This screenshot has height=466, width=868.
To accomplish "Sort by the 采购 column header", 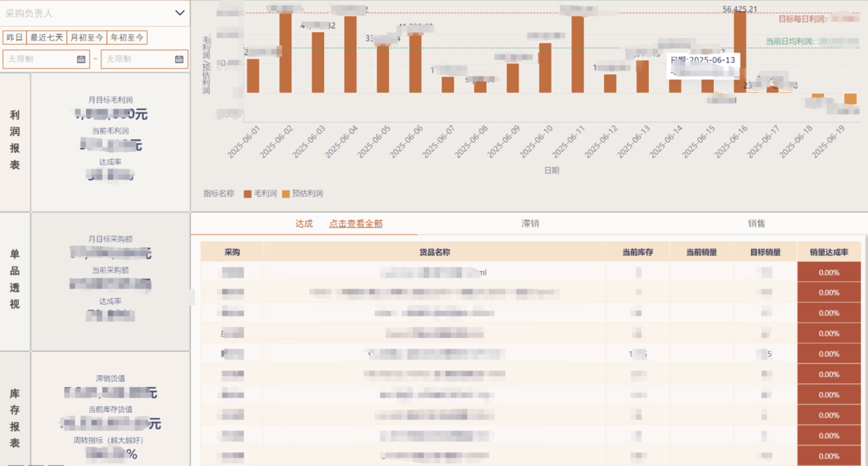I will [x=232, y=253].
